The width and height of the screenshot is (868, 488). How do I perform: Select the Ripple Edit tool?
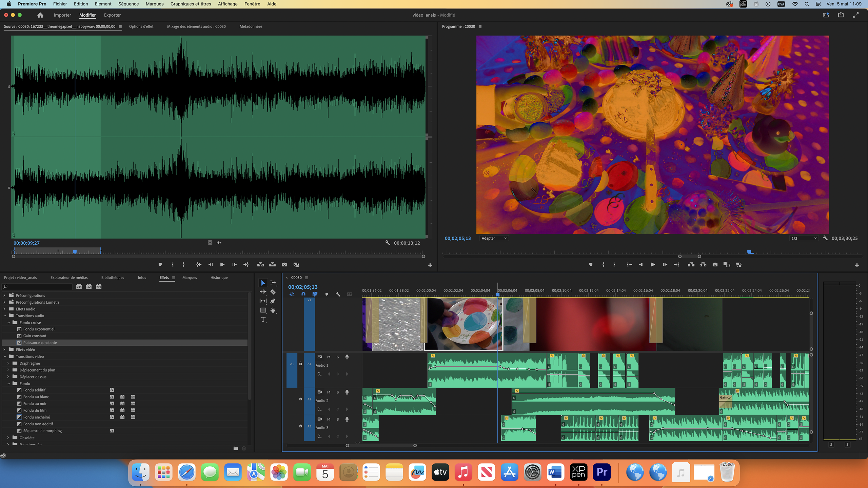pyautogui.click(x=263, y=292)
